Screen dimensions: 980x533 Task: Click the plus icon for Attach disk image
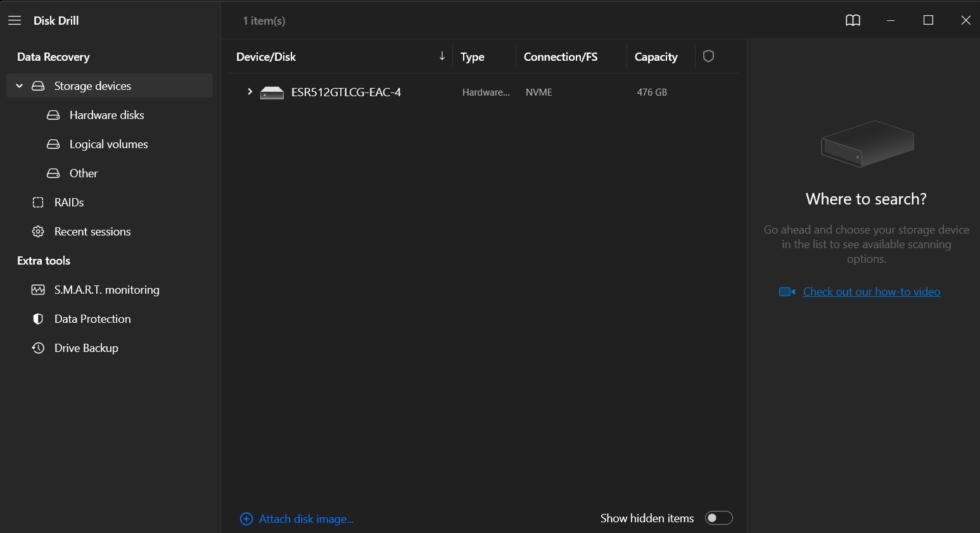[246, 519]
